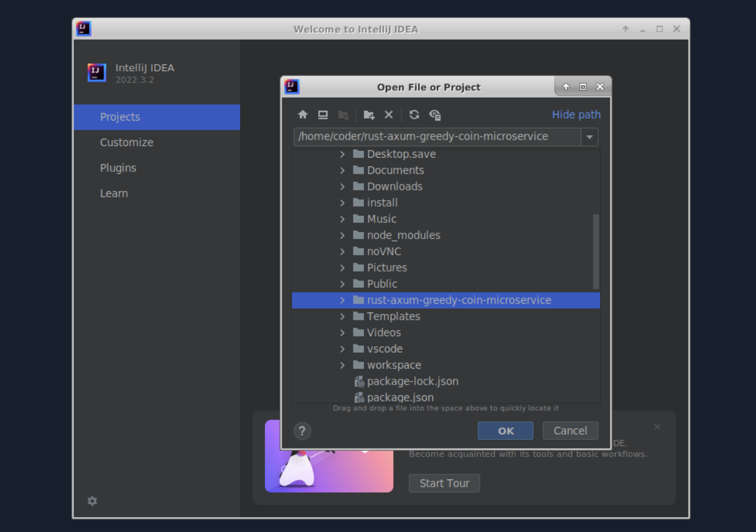Expand the noVNC folder chevron
Image resolution: width=756 pixels, height=532 pixels.
point(342,251)
